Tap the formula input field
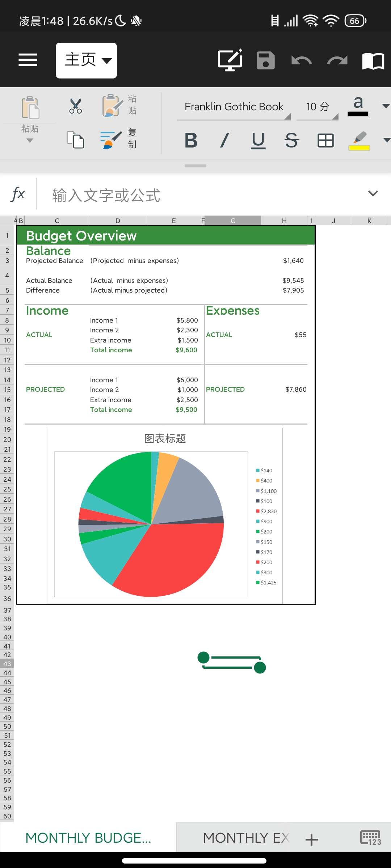 click(203, 195)
